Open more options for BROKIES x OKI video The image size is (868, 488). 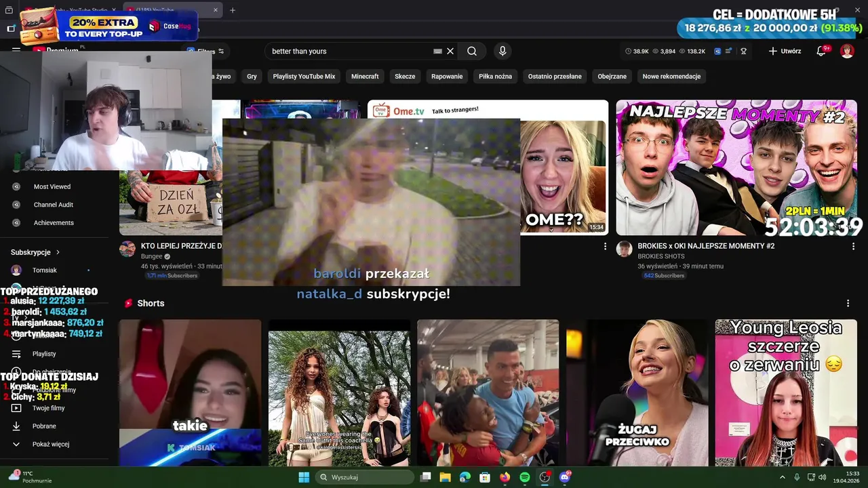853,247
